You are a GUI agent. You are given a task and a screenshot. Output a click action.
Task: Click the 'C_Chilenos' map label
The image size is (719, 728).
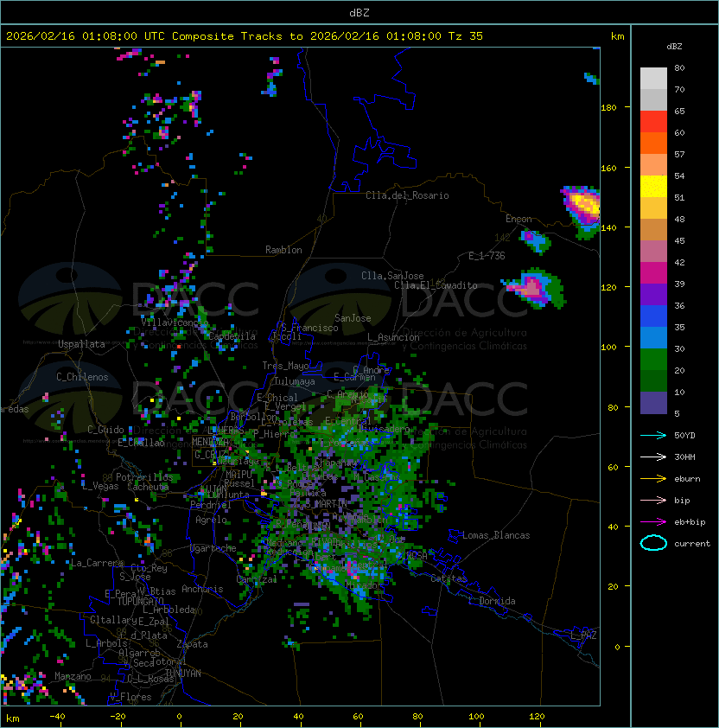pos(82,377)
